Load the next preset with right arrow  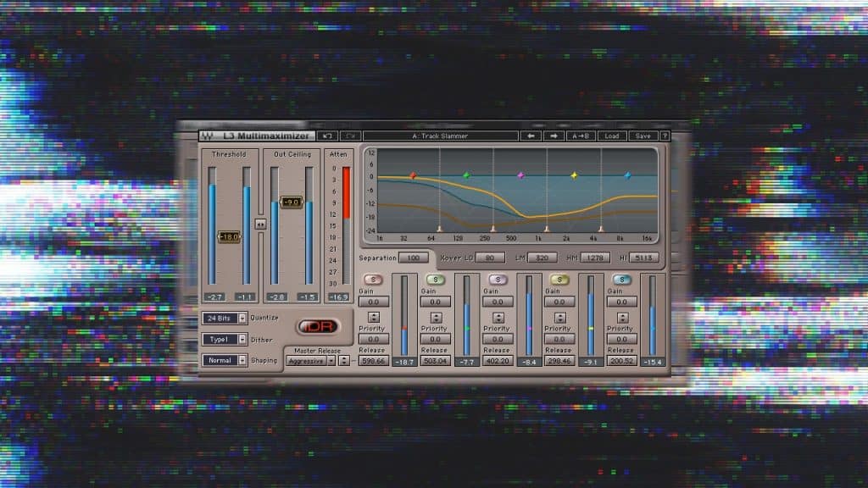point(554,136)
